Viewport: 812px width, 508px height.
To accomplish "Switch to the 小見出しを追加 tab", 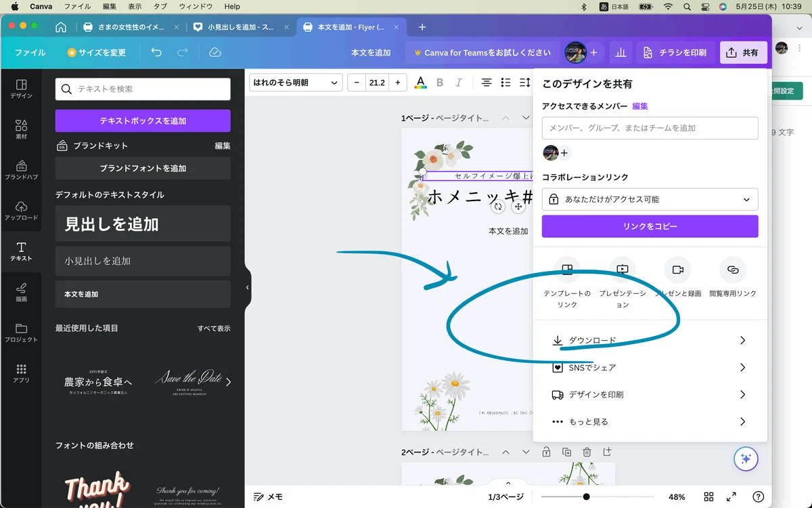I will (x=240, y=27).
